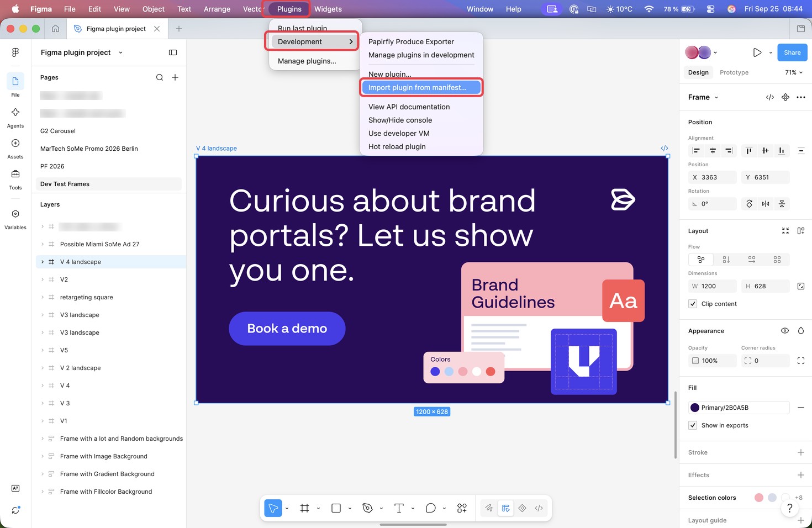This screenshot has width=812, height=528.
Task: Toggle Show in exports checkbox
Action: coord(693,425)
